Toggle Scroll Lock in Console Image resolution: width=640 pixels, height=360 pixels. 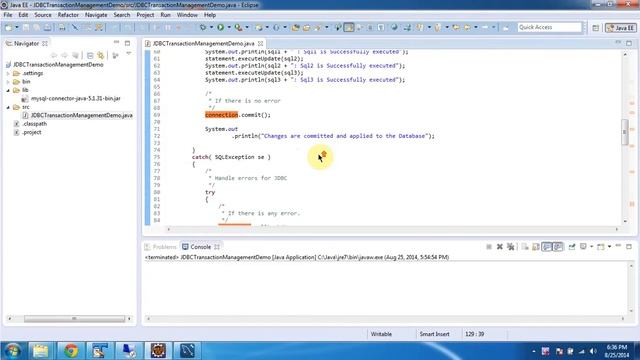(x=536, y=247)
